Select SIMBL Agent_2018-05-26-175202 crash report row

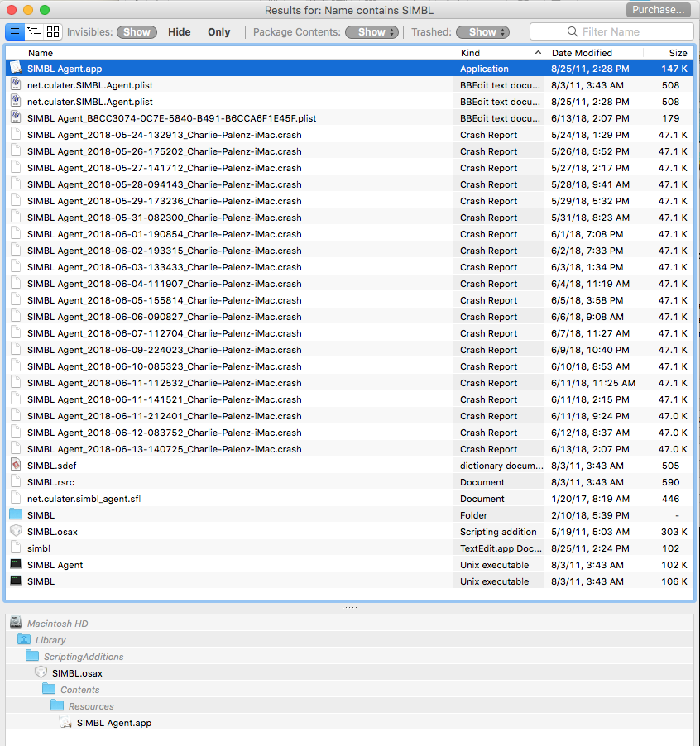349,151
